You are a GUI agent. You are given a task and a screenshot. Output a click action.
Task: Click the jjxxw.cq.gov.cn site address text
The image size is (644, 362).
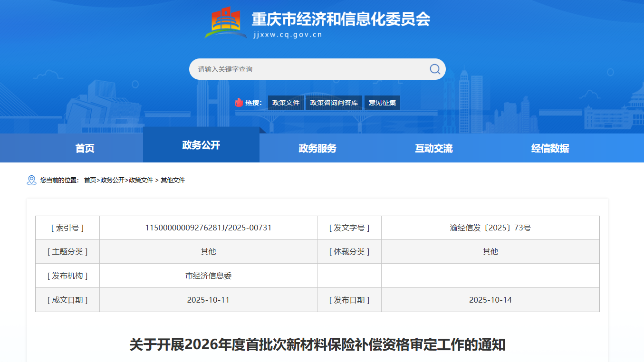point(288,34)
